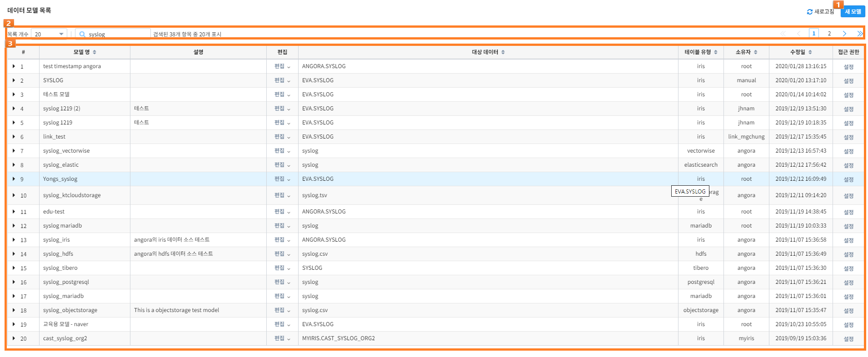Expand row 7 syslog_vectorwise
The width and height of the screenshot is (868, 357).
(14, 151)
